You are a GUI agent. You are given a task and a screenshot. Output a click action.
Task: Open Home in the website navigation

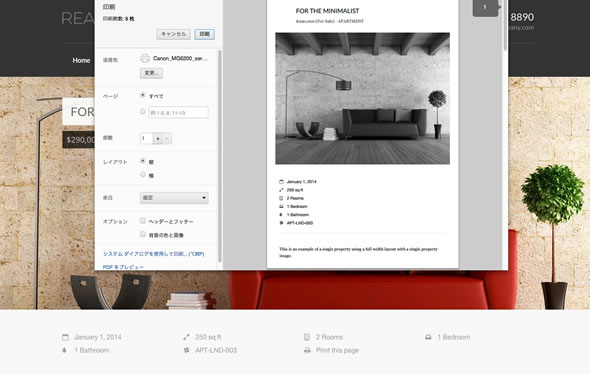pyautogui.click(x=81, y=60)
